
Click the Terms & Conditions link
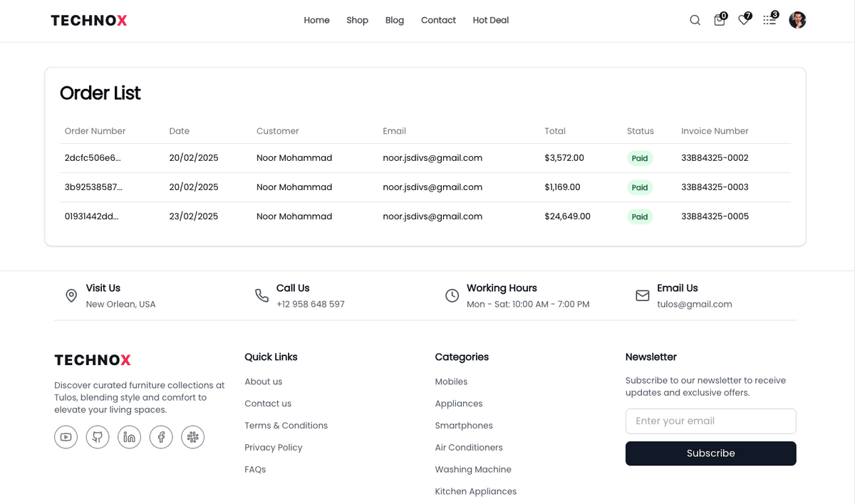[x=286, y=425]
